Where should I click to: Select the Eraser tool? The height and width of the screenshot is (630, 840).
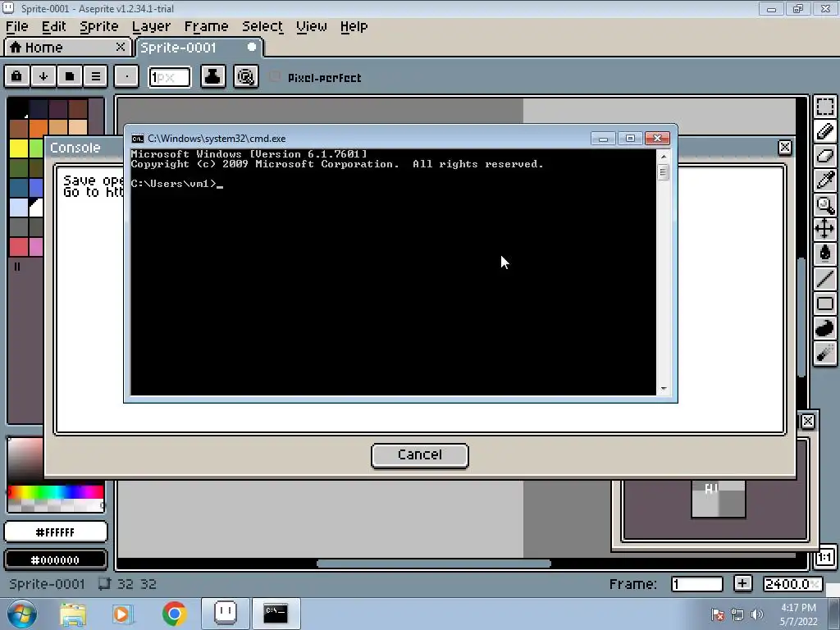pyautogui.click(x=825, y=156)
